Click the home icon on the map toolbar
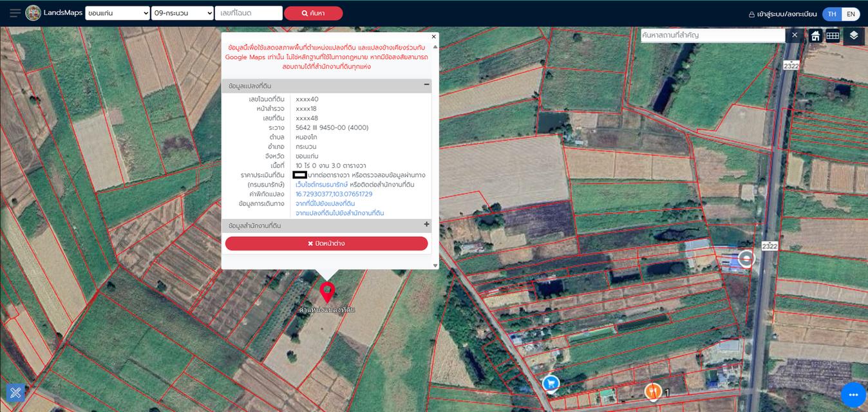This screenshot has width=868, height=412. (x=815, y=36)
